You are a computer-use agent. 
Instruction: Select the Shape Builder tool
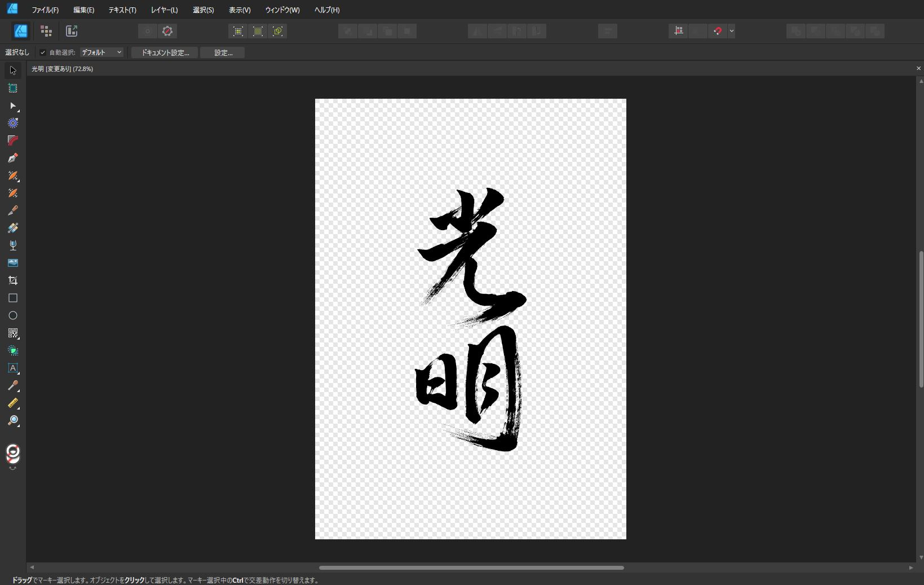pyautogui.click(x=13, y=350)
